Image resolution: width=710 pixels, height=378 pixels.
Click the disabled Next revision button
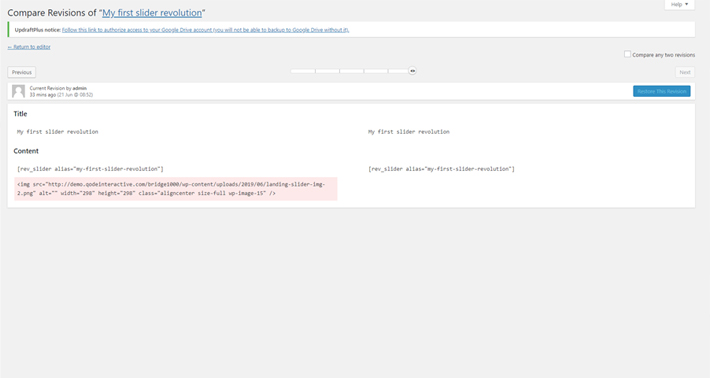[685, 72]
